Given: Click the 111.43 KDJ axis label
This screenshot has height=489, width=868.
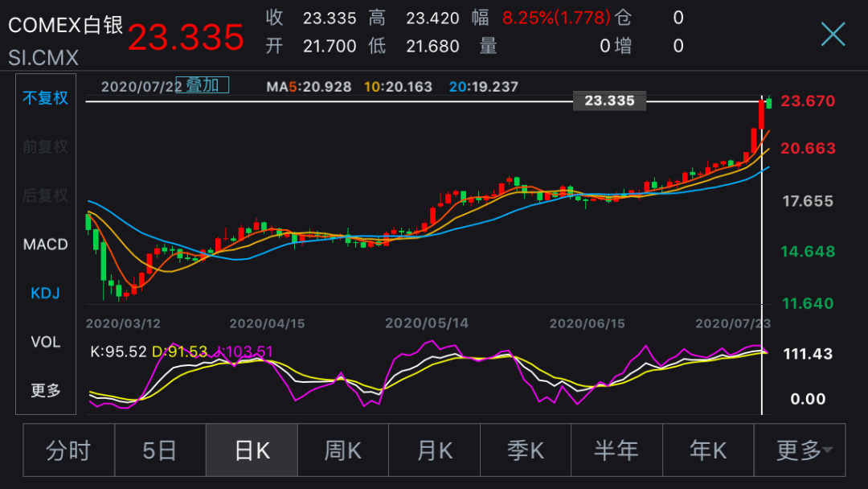Looking at the screenshot, I should click(x=808, y=353).
